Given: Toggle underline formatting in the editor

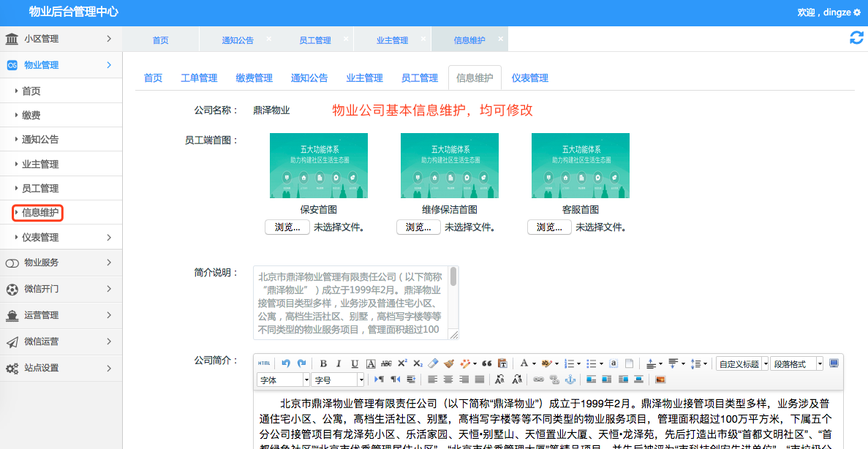Looking at the screenshot, I should 355,363.
